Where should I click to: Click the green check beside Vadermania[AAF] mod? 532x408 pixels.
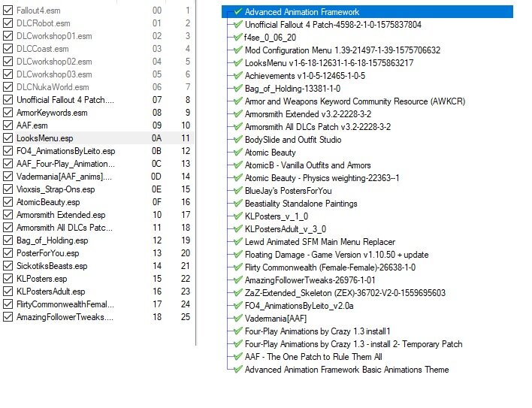(238, 319)
